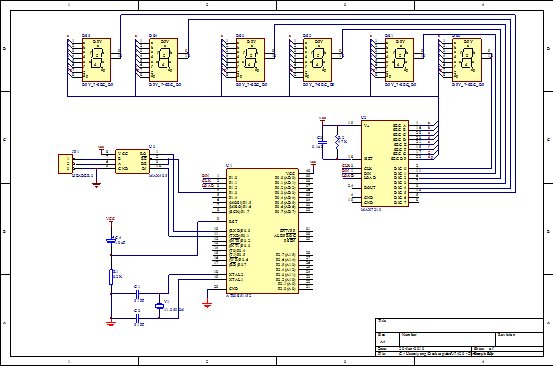Click the three-pin header connector symbol
Image resolution: width=553 pixels, height=366 pixels.
coord(65,164)
